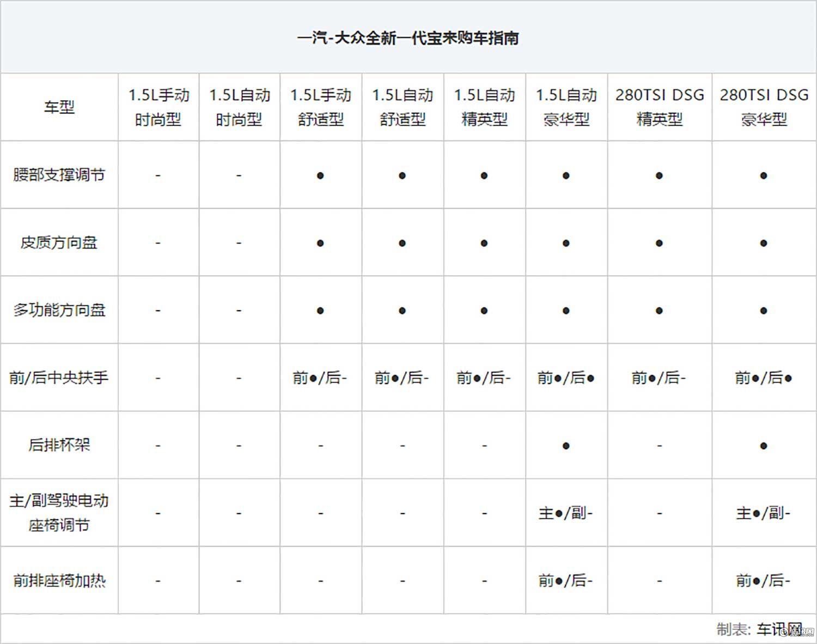Click the 制表: 车讯网 credit text
Image resolution: width=817 pixels, height=644 pixels.
(759, 629)
